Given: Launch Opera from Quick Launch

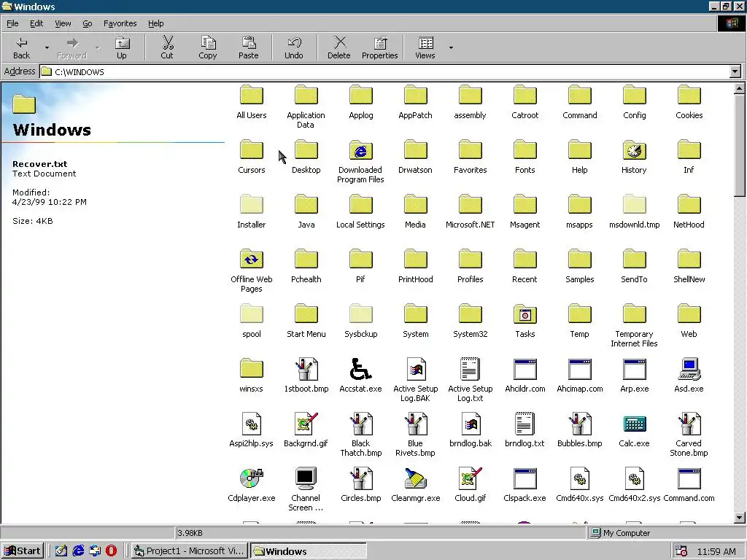Looking at the screenshot, I should tap(111, 551).
